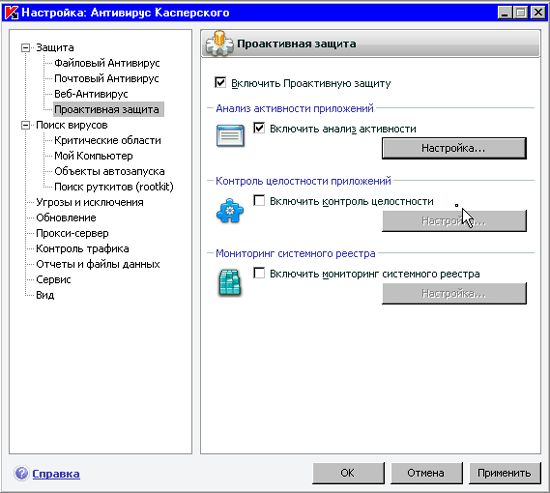The width and height of the screenshot is (550, 493).
Task: Click the OK button
Action: pos(348,473)
